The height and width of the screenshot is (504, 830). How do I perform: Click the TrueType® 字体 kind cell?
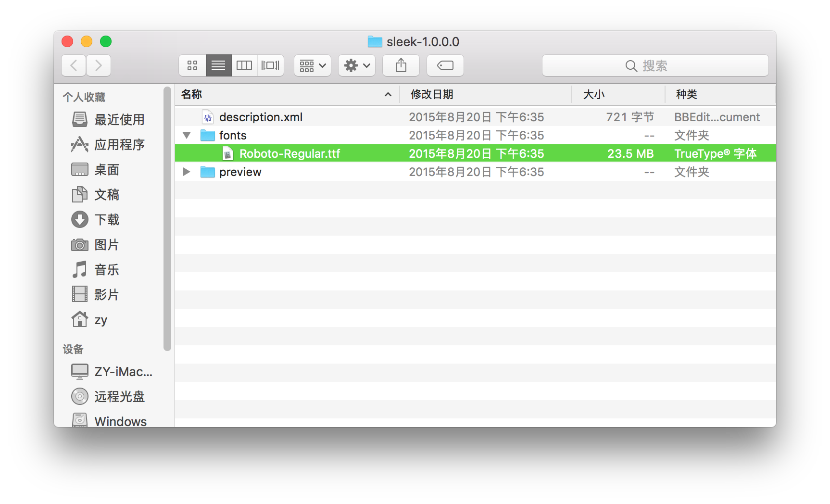click(716, 153)
